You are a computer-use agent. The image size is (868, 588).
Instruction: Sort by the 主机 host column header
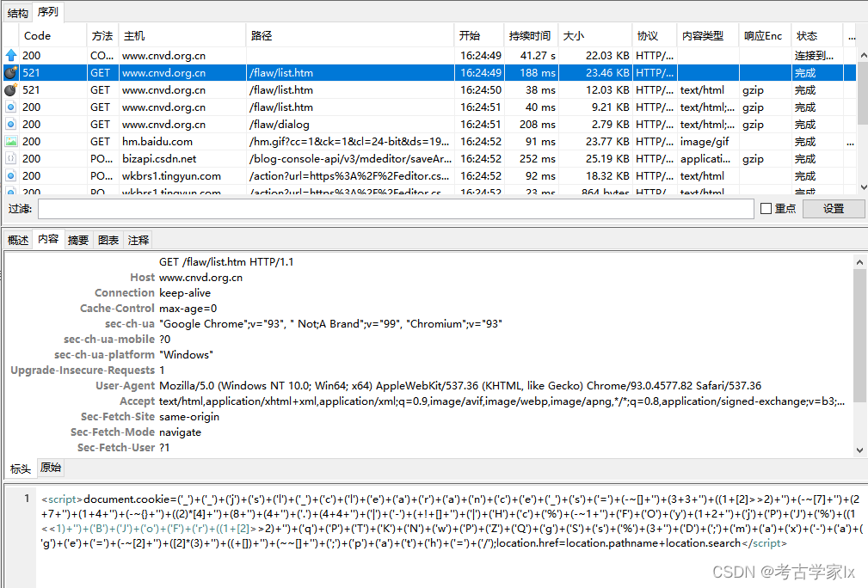click(x=182, y=36)
